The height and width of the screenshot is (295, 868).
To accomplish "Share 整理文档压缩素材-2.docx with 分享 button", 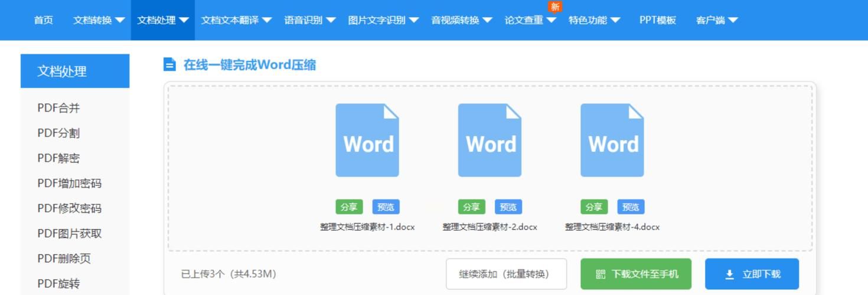I will (471, 207).
